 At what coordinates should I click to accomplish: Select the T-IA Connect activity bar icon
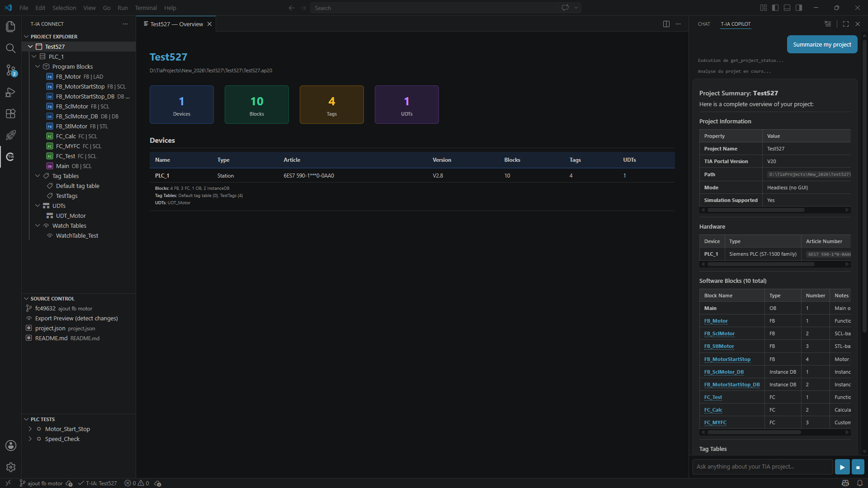tap(10, 156)
